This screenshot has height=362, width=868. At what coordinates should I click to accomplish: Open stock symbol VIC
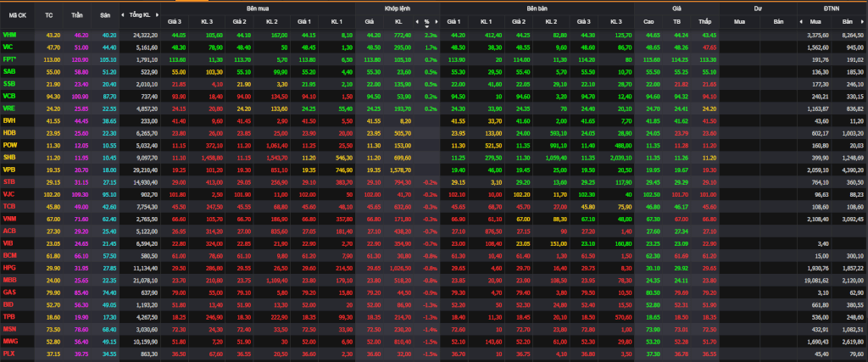pyautogui.click(x=8, y=47)
